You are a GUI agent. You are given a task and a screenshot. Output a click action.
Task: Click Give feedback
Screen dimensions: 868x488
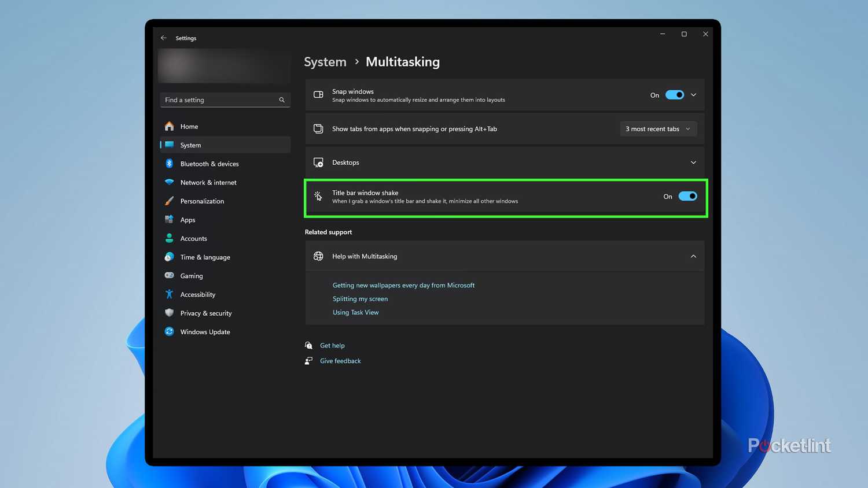coord(340,360)
